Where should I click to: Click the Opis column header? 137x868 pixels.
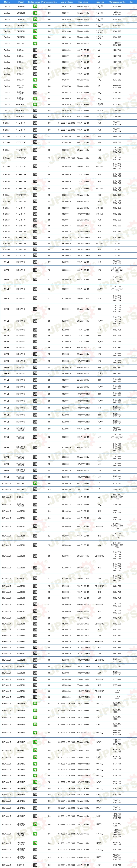(131, 2)
